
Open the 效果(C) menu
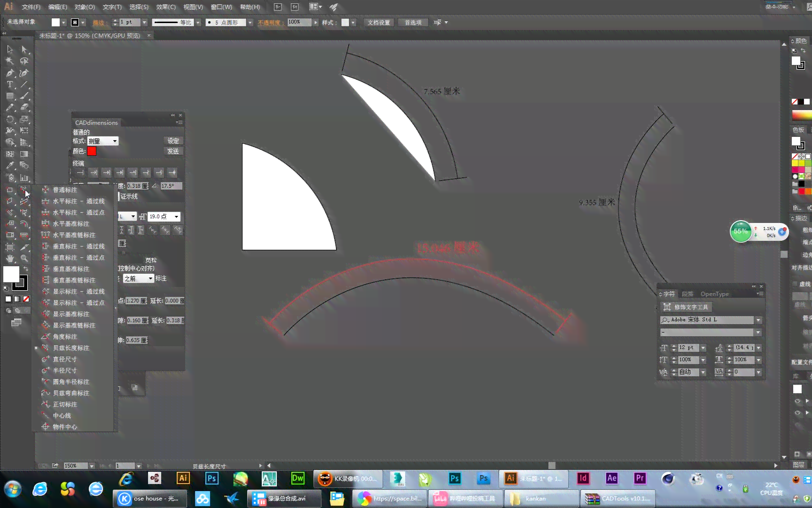[x=166, y=7]
